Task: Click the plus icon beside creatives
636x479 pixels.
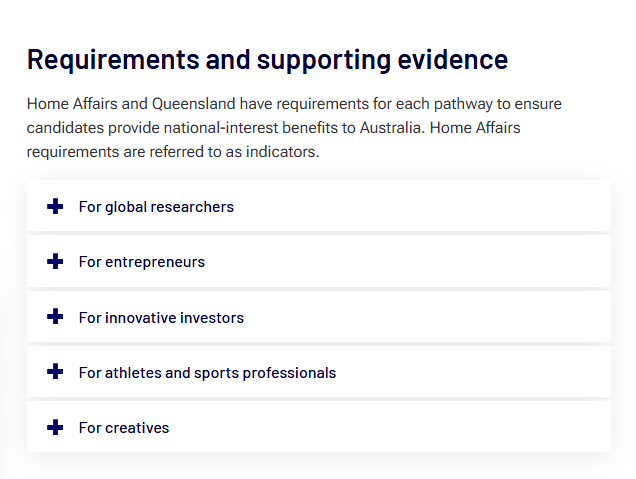Action: 55,428
